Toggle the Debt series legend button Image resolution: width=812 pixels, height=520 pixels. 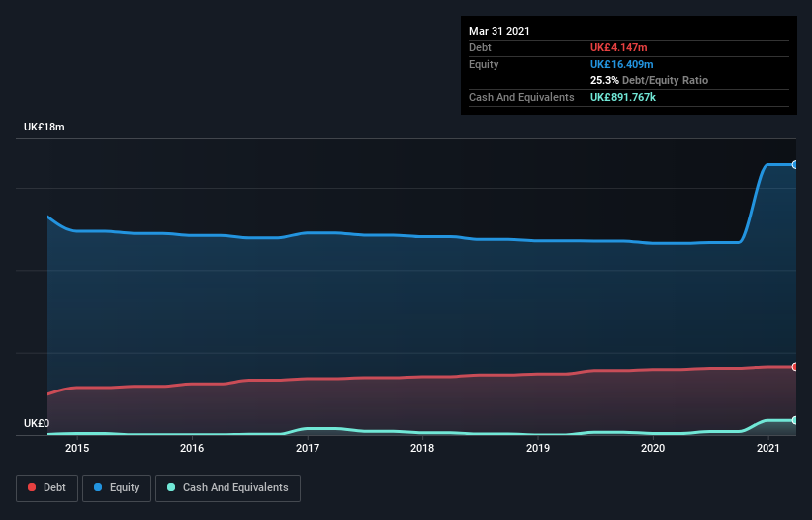tap(47, 488)
